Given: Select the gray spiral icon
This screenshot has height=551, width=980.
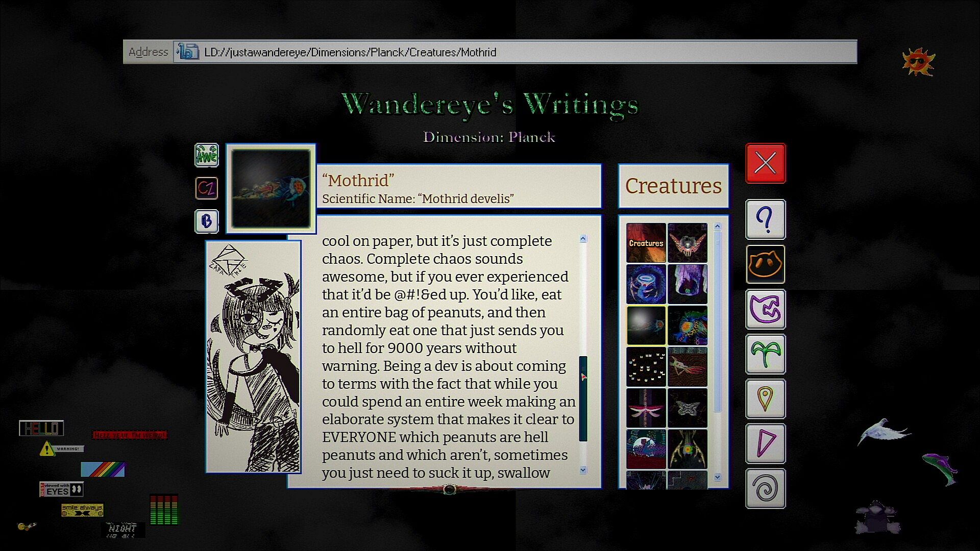Looking at the screenshot, I should pyautogui.click(x=765, y=488).
